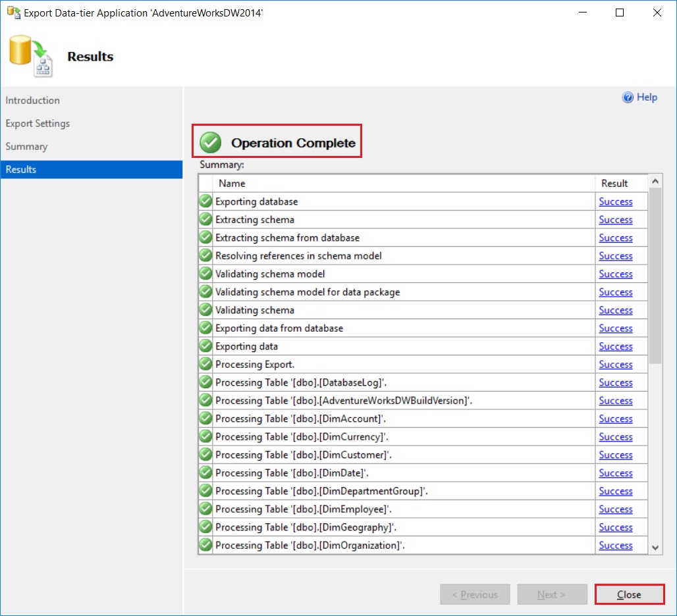Select the row 'Exporting data'
Viewport: 677px width, 616px height.
click(x=423, y=346)
